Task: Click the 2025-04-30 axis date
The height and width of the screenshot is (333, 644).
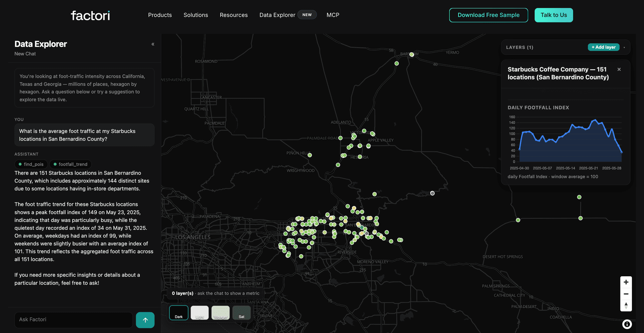Action: click(519, 168)
